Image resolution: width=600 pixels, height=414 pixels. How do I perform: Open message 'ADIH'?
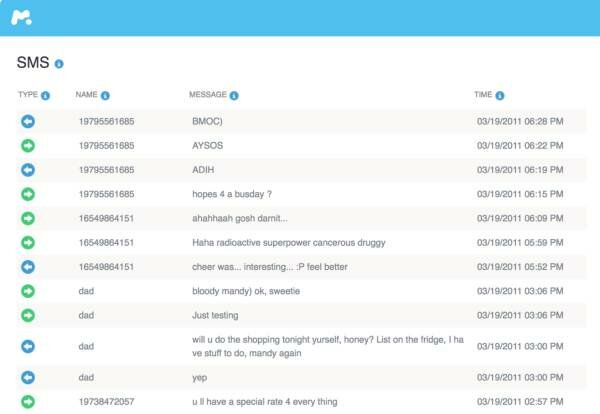tap(203, 170)
